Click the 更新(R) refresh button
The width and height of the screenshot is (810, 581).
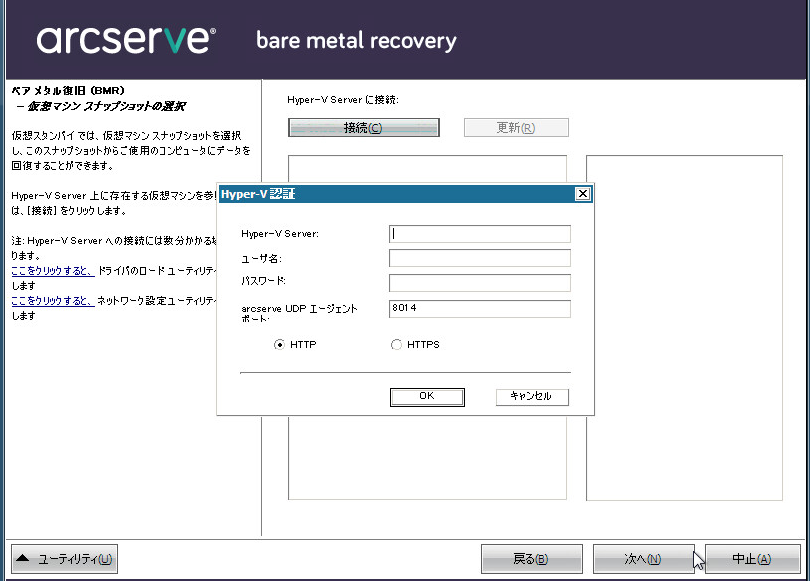[516, 128]
